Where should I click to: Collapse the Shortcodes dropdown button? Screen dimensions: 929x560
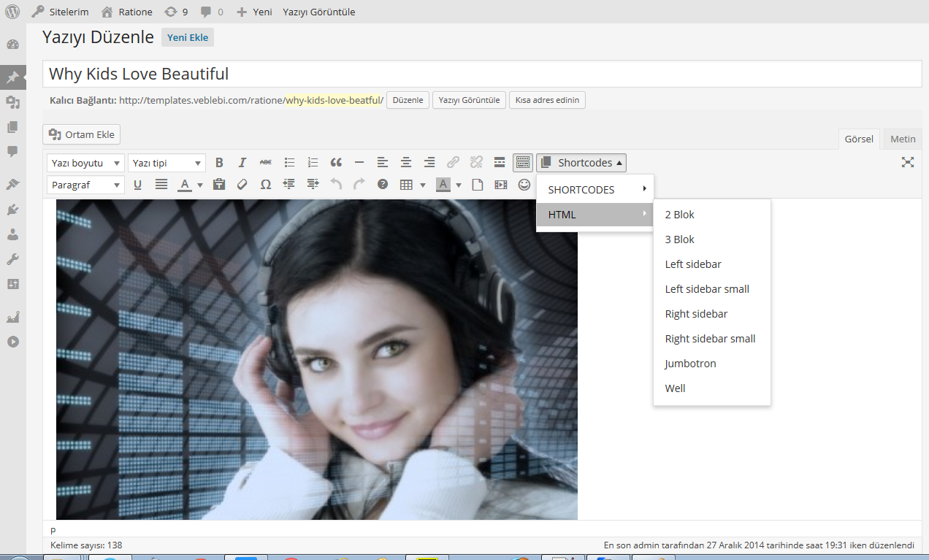pyautogui.click(x=581, y=163)
